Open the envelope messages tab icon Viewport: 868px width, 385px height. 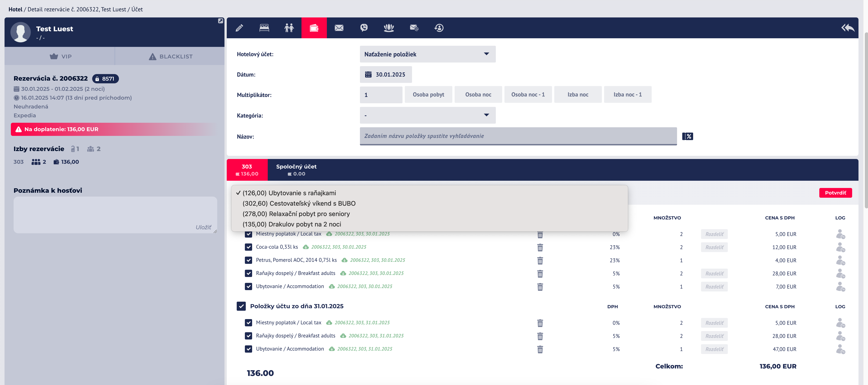(x=339, y=28)
